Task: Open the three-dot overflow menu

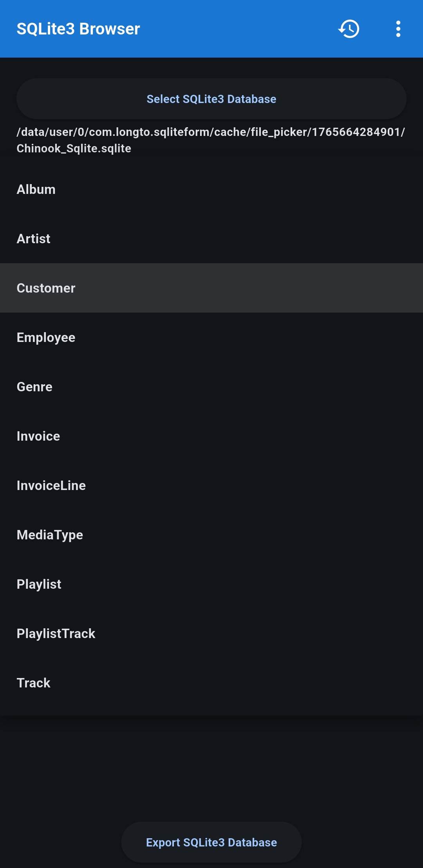Action: 398,29
